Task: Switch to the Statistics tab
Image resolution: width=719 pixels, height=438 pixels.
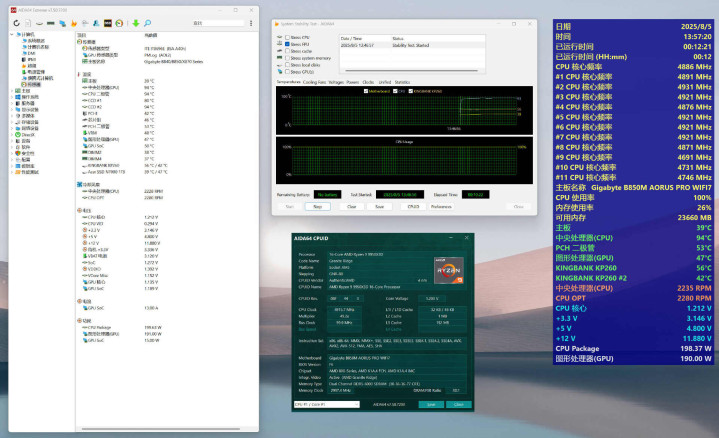Action: (402, 82)
